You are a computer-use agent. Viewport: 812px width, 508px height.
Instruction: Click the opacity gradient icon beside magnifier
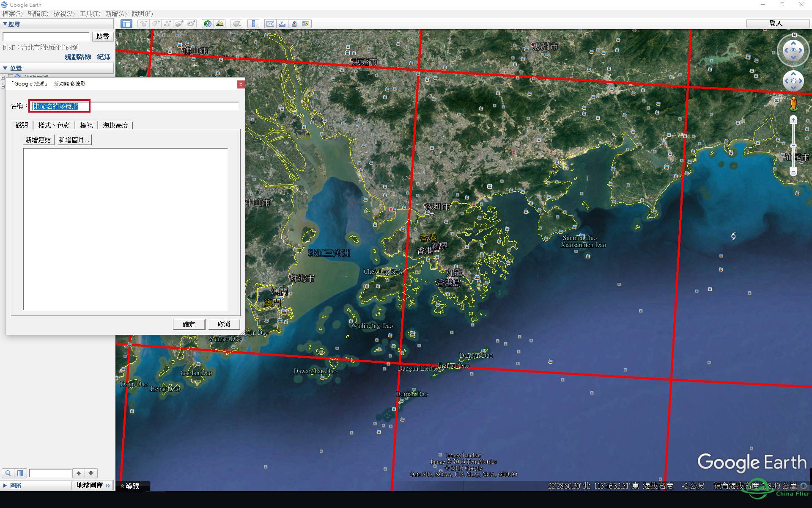(x=20, y=473)
